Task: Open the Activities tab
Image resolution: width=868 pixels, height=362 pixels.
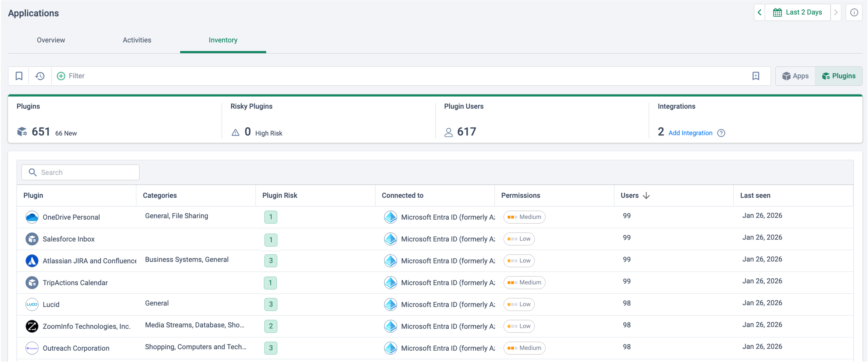Action: pyautogui.click(x=137, y=40)
